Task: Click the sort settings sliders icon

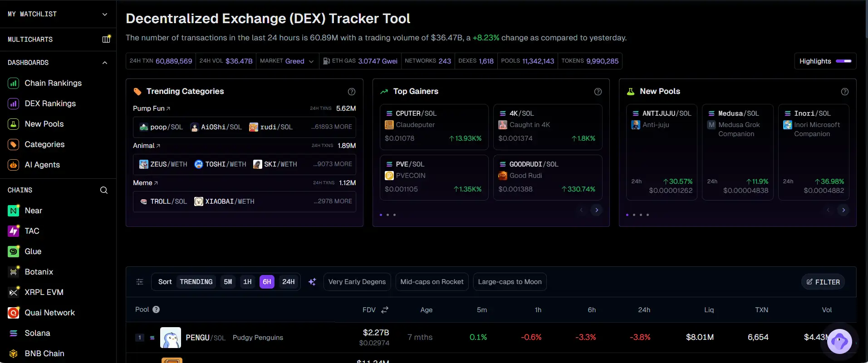Action: click(140, 282)
